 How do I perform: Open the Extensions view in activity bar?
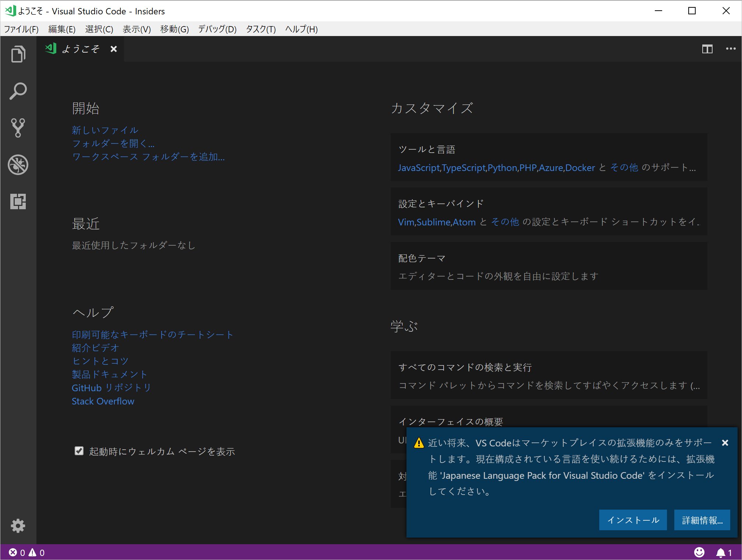coord(18,201)
